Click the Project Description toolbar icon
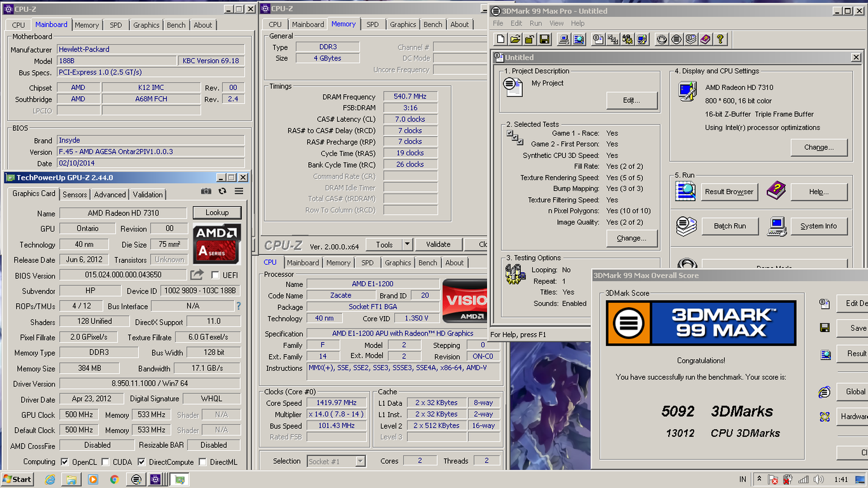 coord(598,39)
